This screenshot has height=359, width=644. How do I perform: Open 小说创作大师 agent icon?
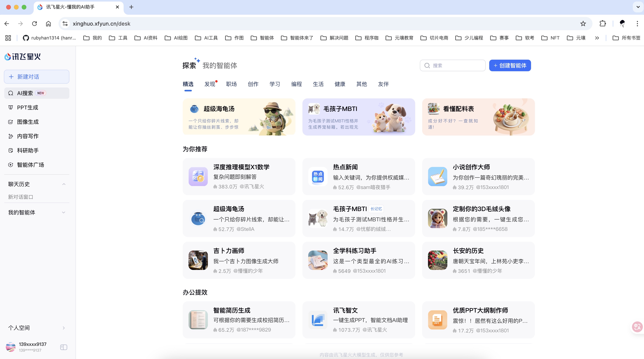coord(437,177)
